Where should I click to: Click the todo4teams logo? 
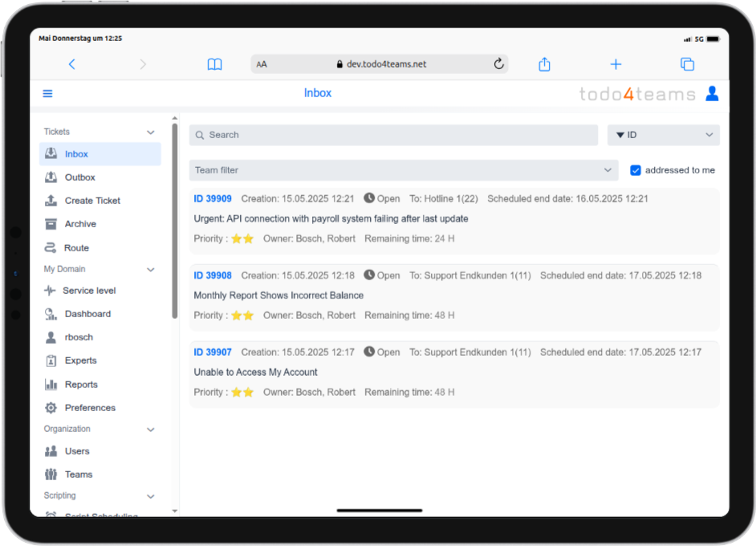(637, 94)
